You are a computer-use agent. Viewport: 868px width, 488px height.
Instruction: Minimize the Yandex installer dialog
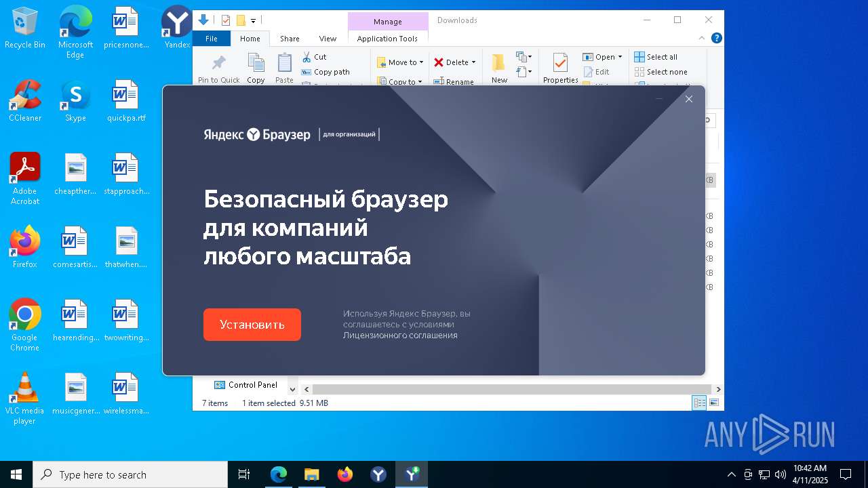pyautogui.click(x=659, y=99)
